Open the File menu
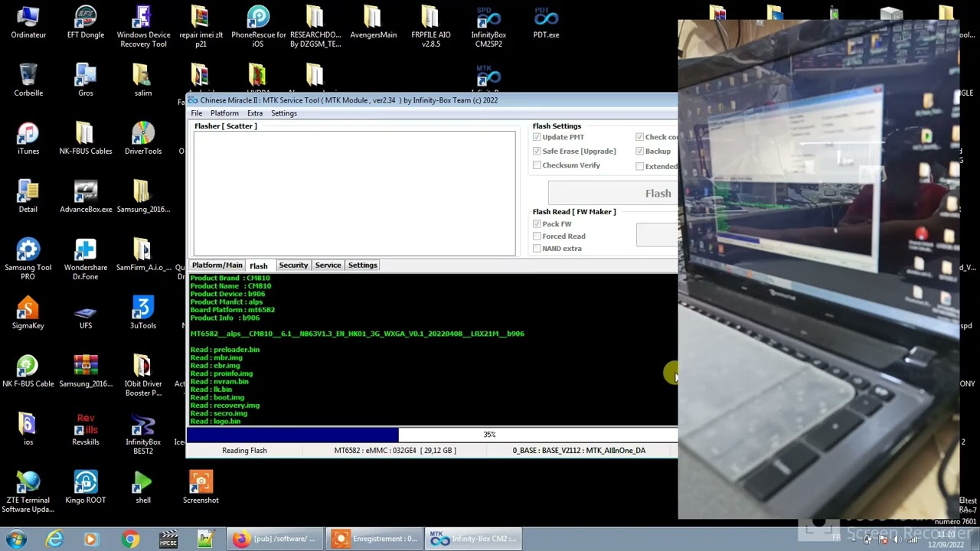The width and height of the screenshot is (980, 551). pos(197,113)
